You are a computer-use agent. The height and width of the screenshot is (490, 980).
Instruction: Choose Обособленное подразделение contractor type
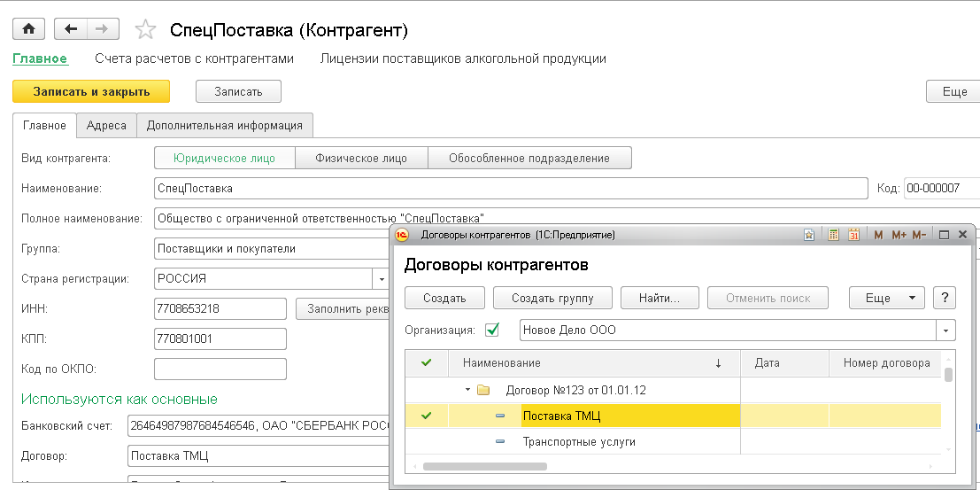pyautogui.click(x=529, y=159)
